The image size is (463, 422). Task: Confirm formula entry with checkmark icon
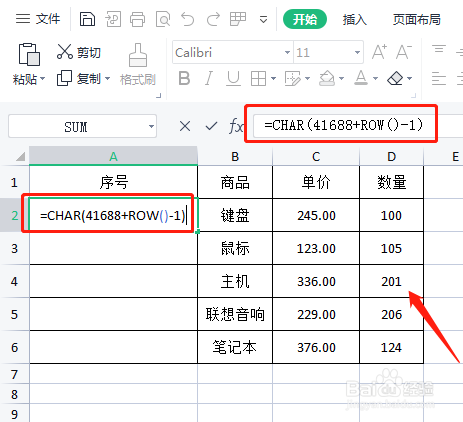pyautogui.click(x=211, y=126)
